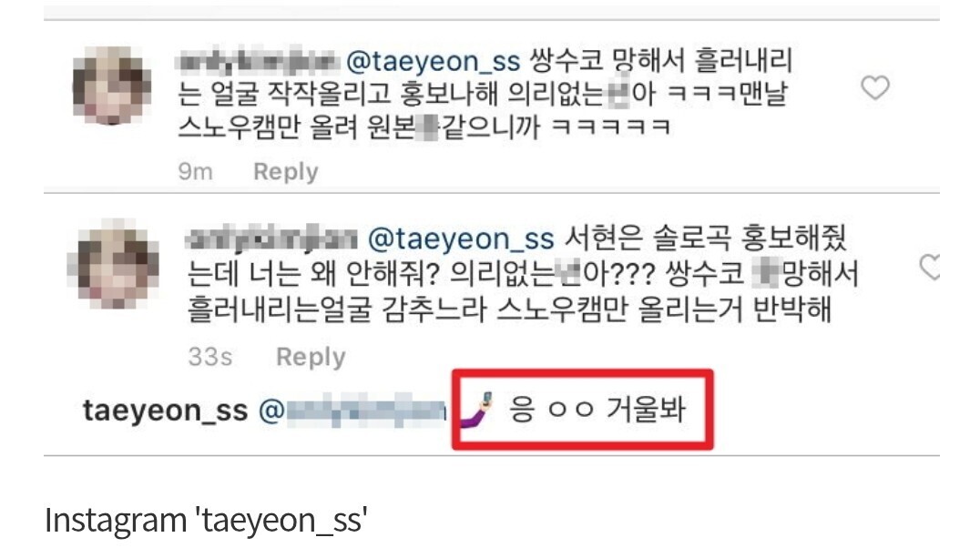Click Reply under the 33s comment

point(311,357)
